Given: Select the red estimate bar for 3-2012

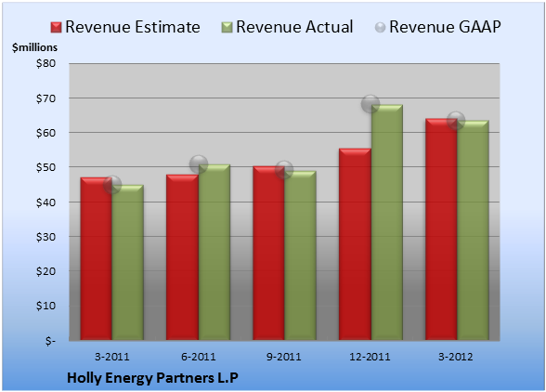Looking at the screenshot, I should pos(441,229).
